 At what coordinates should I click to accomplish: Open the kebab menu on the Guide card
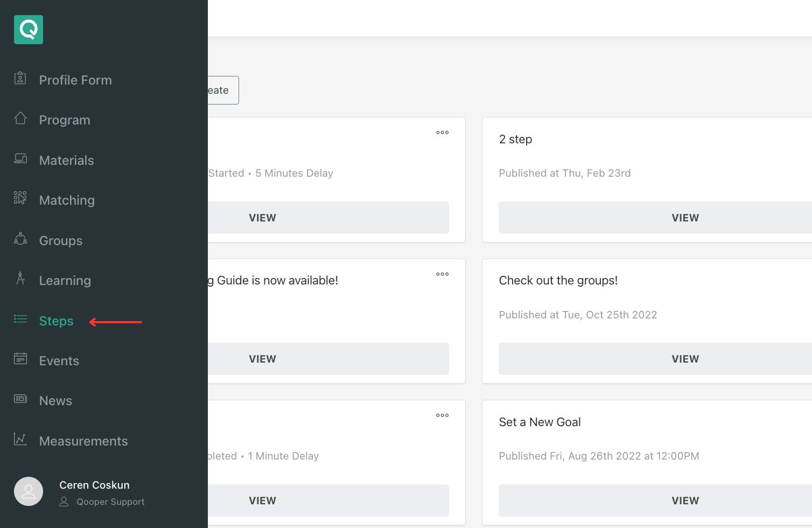[442, 274]
